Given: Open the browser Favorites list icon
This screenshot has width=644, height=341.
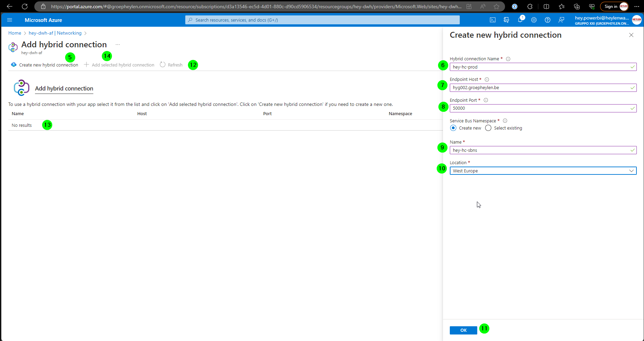Looking at the screenshot, I should coord(562,6).
